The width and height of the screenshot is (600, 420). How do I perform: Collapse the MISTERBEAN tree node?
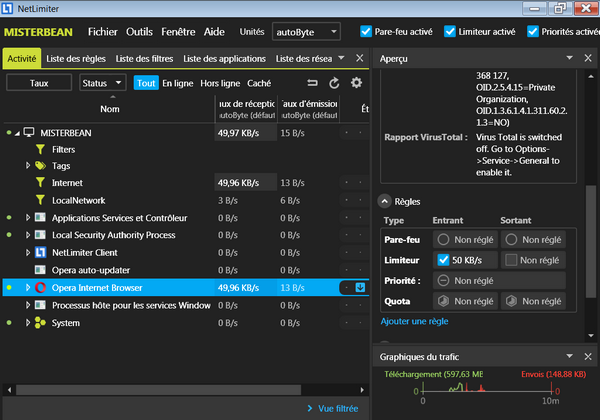point(17,133)
